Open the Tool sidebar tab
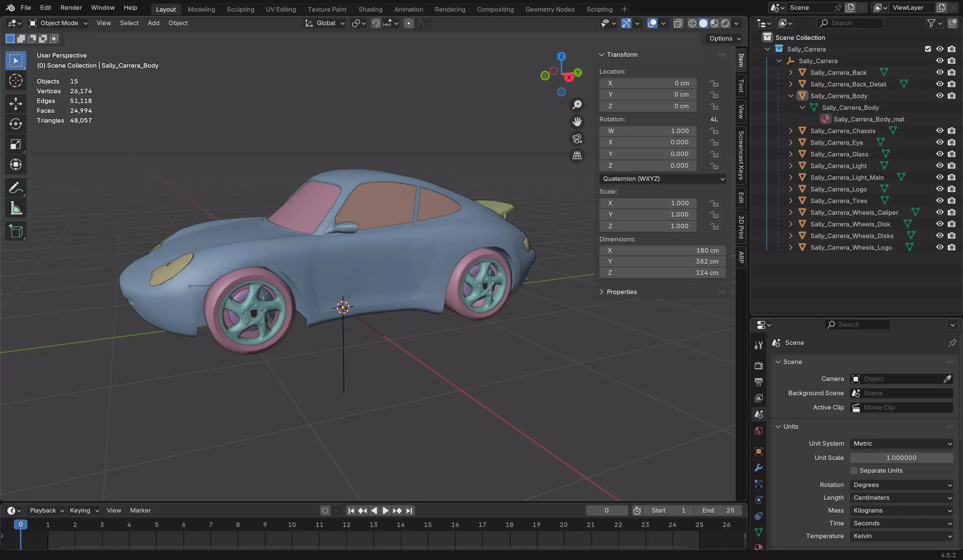963x560 pixels. tap(741, 86)
